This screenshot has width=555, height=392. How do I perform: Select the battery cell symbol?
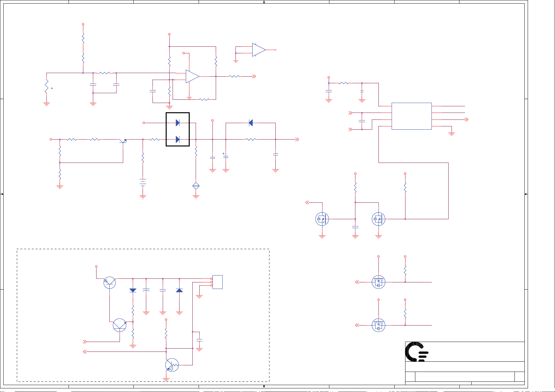point(143,182)
